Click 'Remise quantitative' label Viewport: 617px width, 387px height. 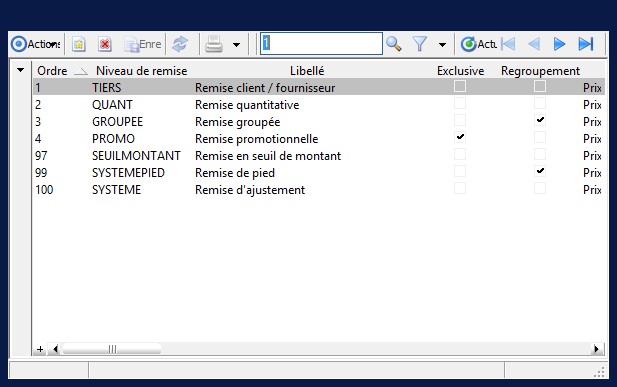click(x=247, y=105)
